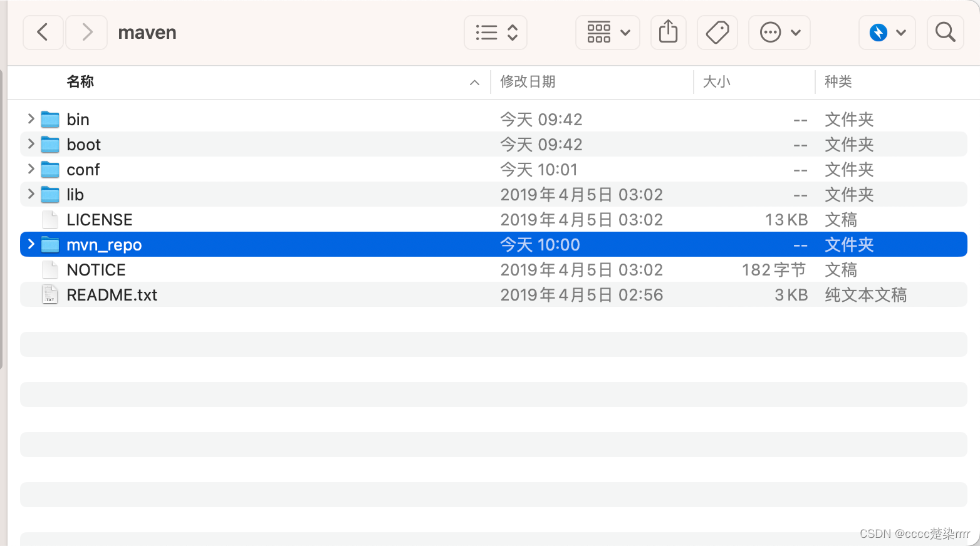Click the 纯文本文稿 kind of README.txt
The width and height of the screenshot is (980, 546).
[866, 294]
